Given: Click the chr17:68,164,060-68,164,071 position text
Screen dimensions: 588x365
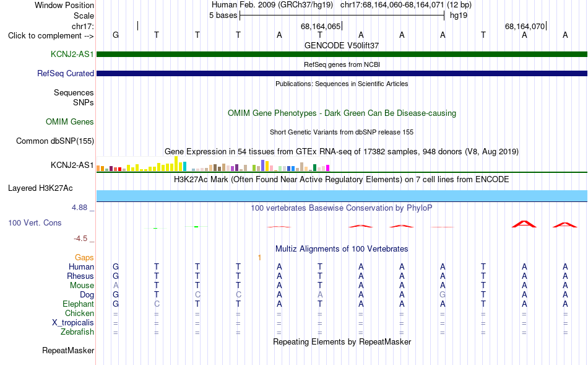Looking at the screenshot, I should click(392, 5).
